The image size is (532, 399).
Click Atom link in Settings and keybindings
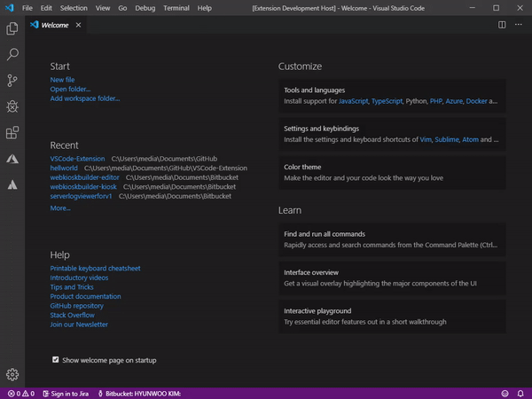click(470, 139)
